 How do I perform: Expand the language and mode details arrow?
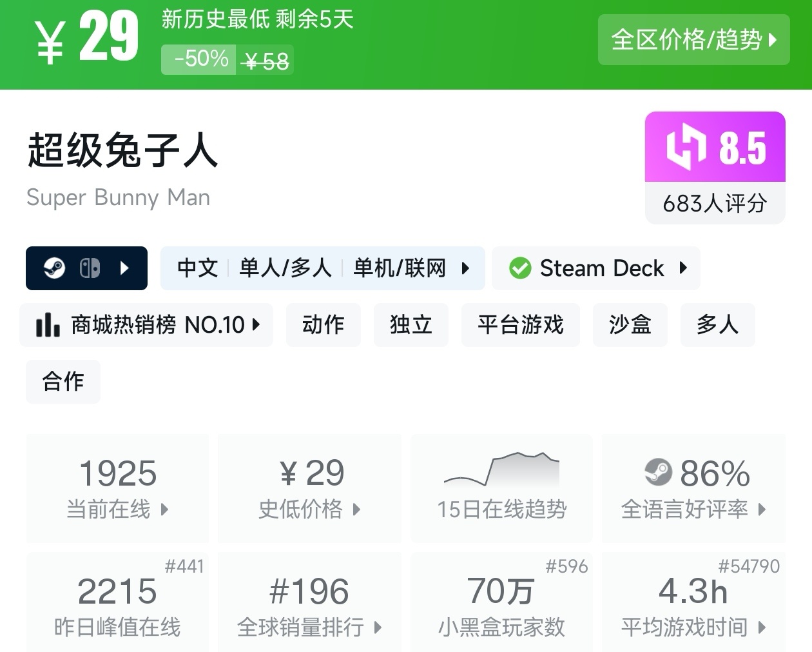[465, 268]
